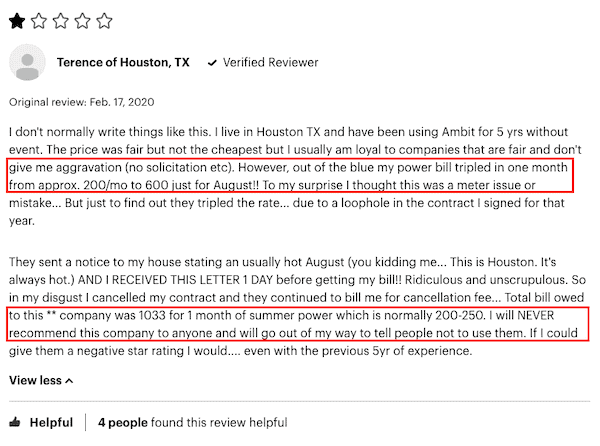Click the paragraph starting 'They sent a notice'
Image resolution: width=600 pixels, height=446 pixels.
click(297, 306)
